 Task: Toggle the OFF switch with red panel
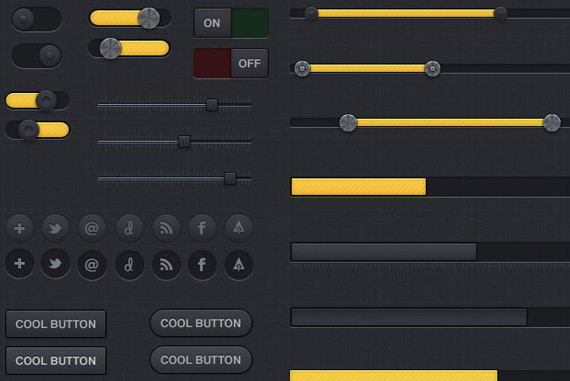point(231,63)
